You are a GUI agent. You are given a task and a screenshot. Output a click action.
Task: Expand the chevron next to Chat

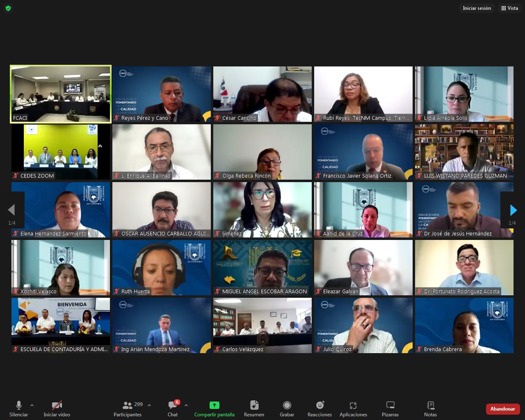(x=186, y=405)
